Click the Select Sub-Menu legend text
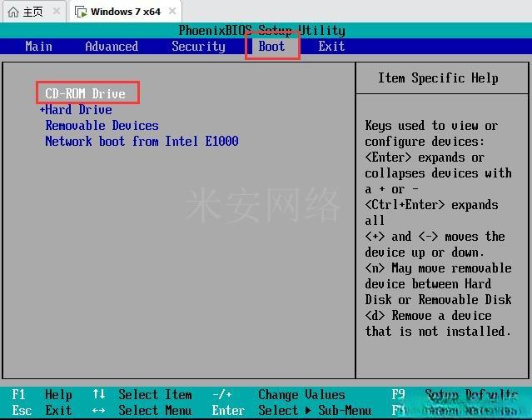The width and height of the screenshot is (532, 420). [315, 410]
